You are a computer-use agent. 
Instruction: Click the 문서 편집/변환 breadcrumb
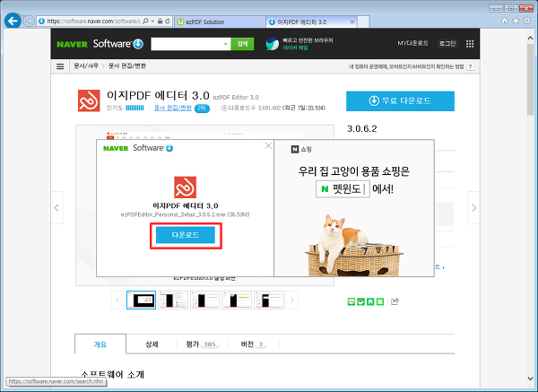coord(127,65)
